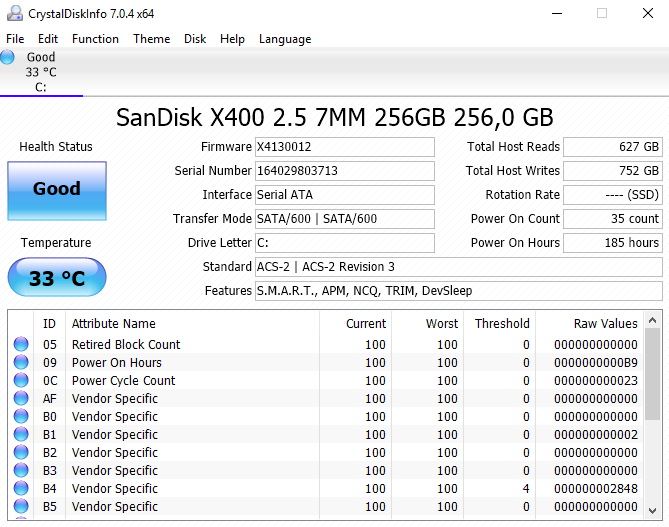Open the File menu

point(15,39)
